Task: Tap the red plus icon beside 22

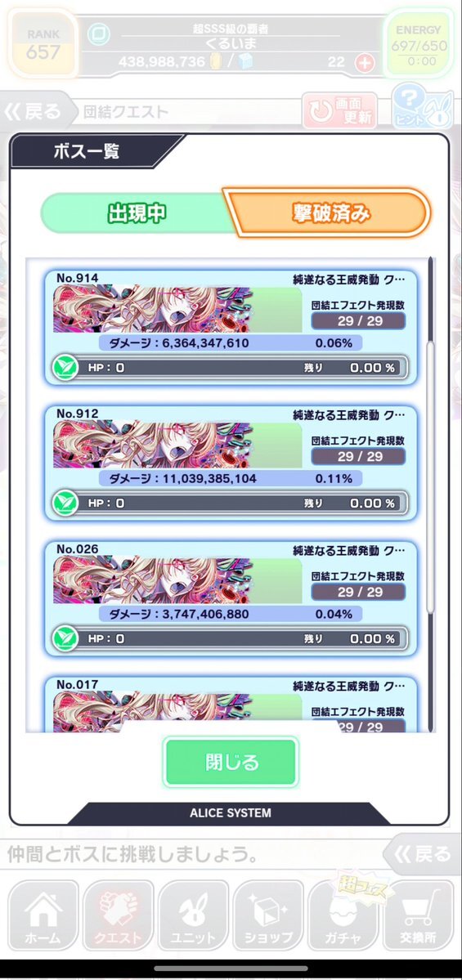Action: click(x=365, y=62)
